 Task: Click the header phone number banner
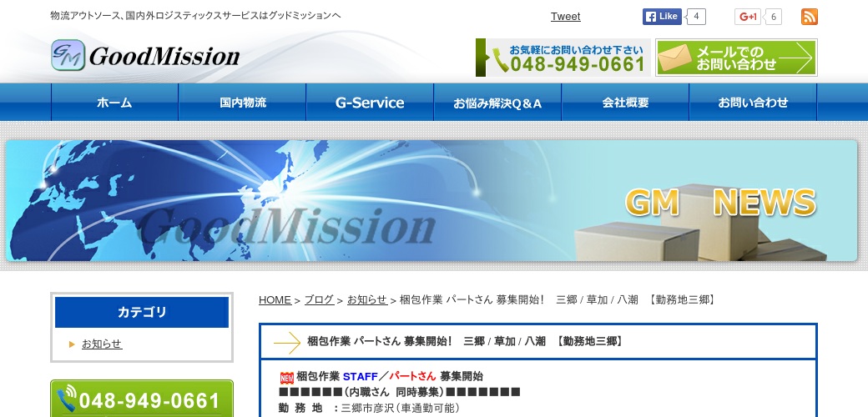click(x=563, y=58)
